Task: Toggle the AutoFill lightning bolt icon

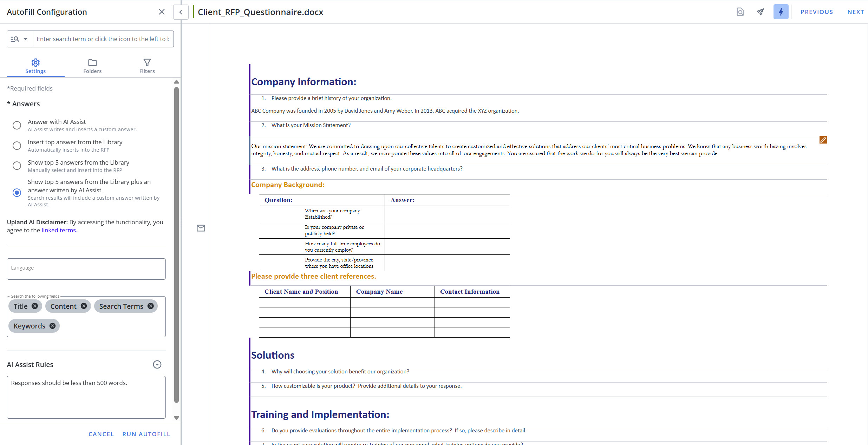Action: pyautogui.click(x=781, y=12)
